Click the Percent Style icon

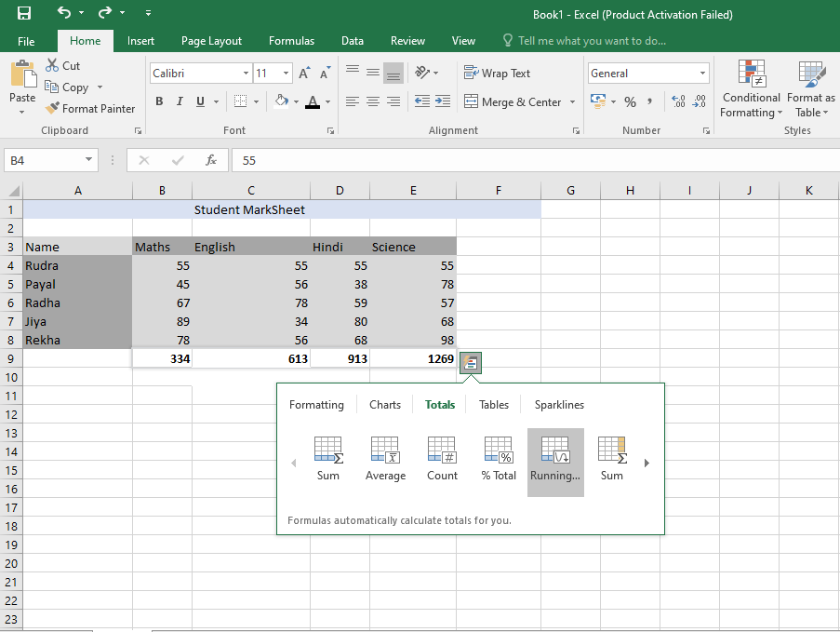[630, 101]
